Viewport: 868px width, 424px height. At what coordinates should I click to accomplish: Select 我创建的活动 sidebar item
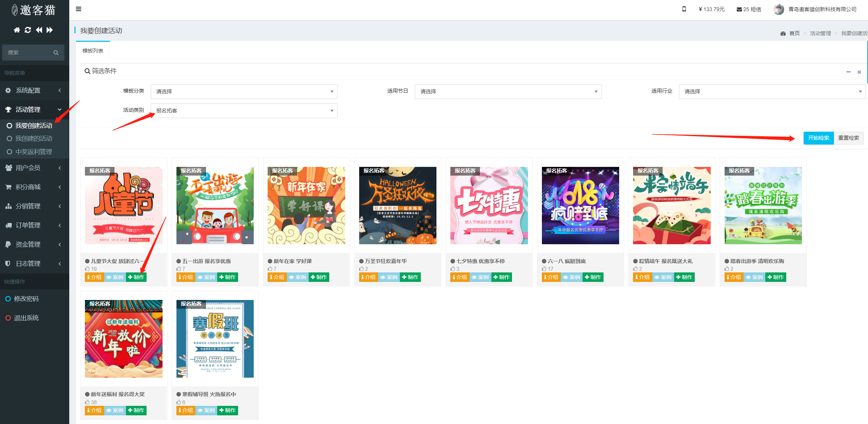[x=33, y=138]
